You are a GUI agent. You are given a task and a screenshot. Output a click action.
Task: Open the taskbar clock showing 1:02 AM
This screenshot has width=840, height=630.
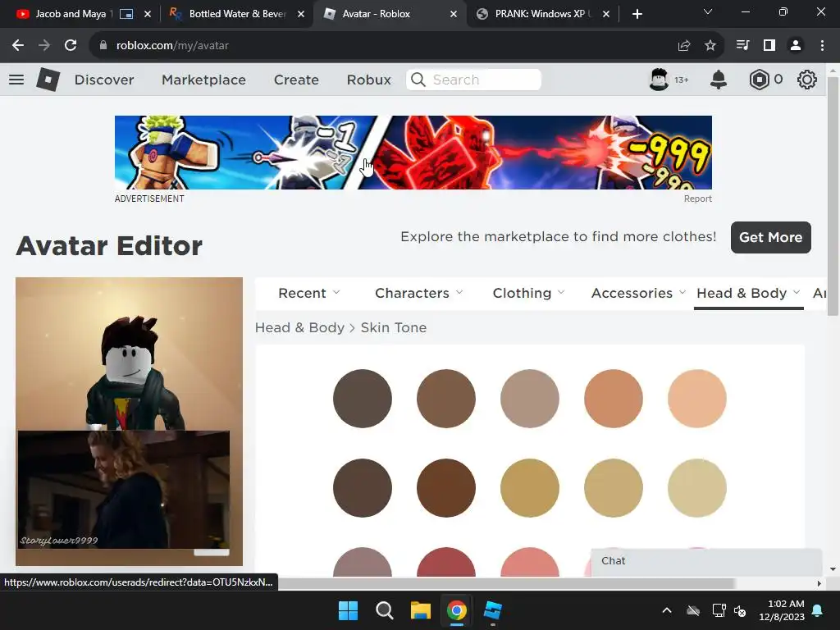coord(782,610)
